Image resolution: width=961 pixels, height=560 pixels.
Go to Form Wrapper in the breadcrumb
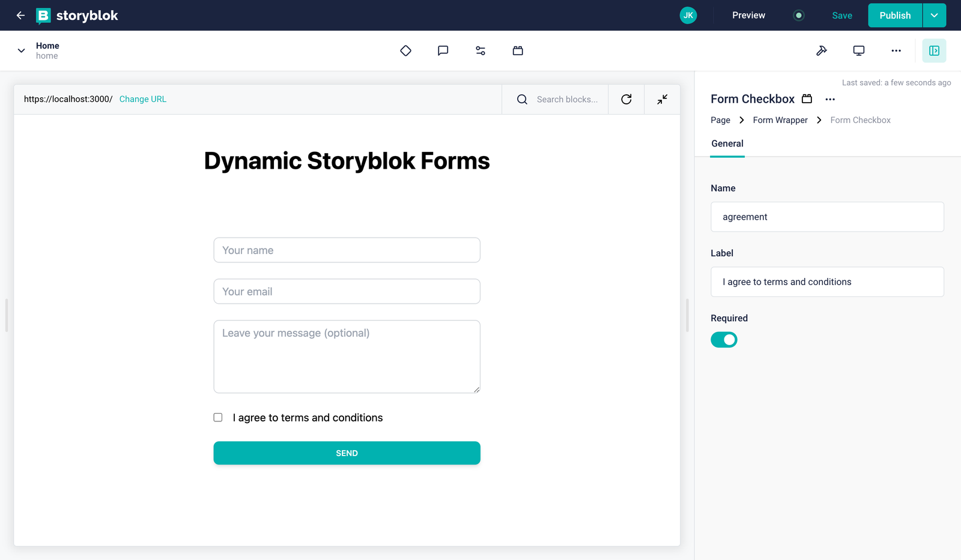click(x=780, y=121)
